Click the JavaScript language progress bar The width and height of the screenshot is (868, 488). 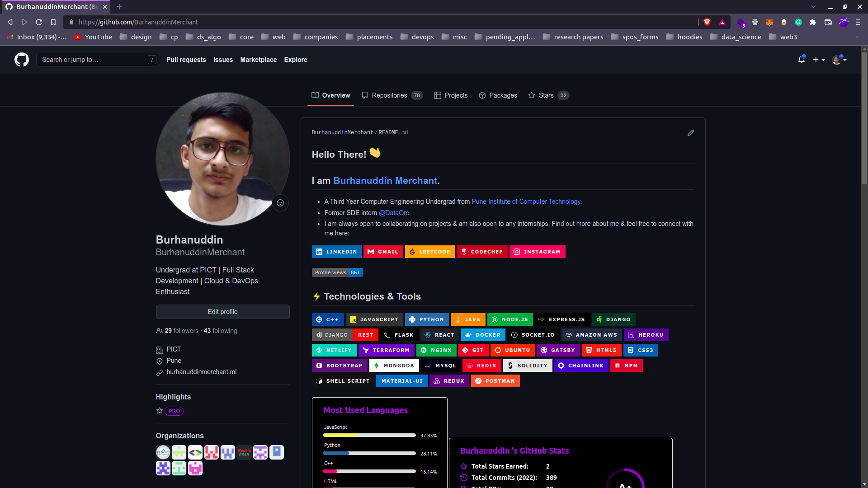[x=369, y=435]
